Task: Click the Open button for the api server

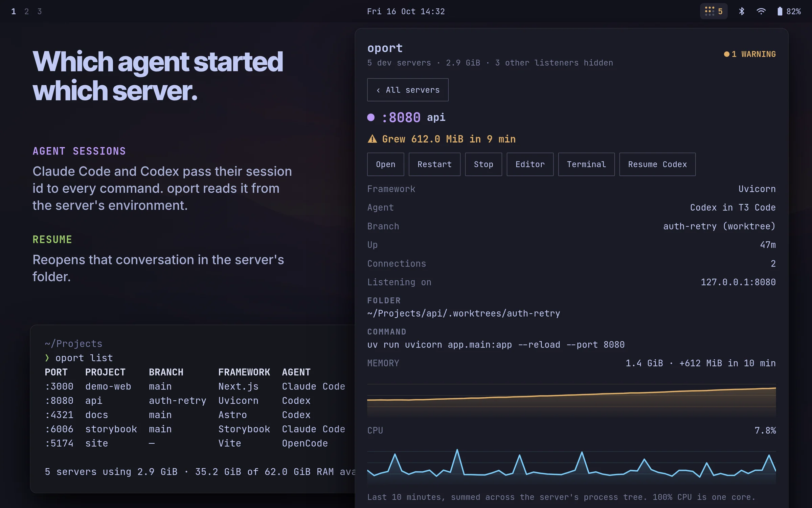Action: [x=385, y=164]
